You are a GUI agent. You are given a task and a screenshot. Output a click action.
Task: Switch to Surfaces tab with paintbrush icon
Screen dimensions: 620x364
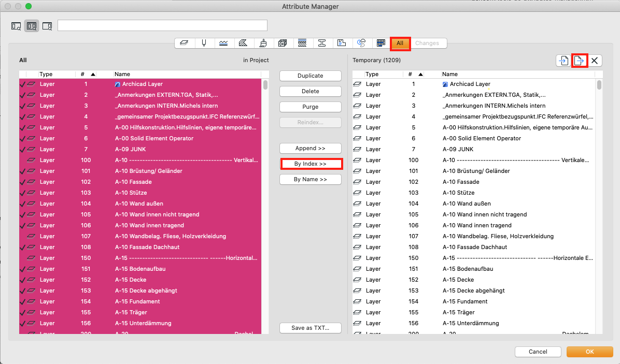pos(263,43)
